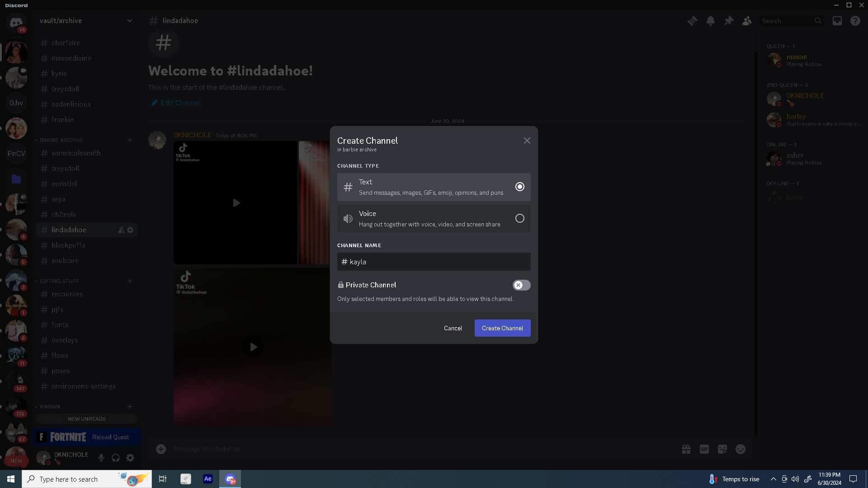The height and width of the screenshot is (488, 868).
Task: Jump to NEW UNREADS
Action: (x=87, y=419)
